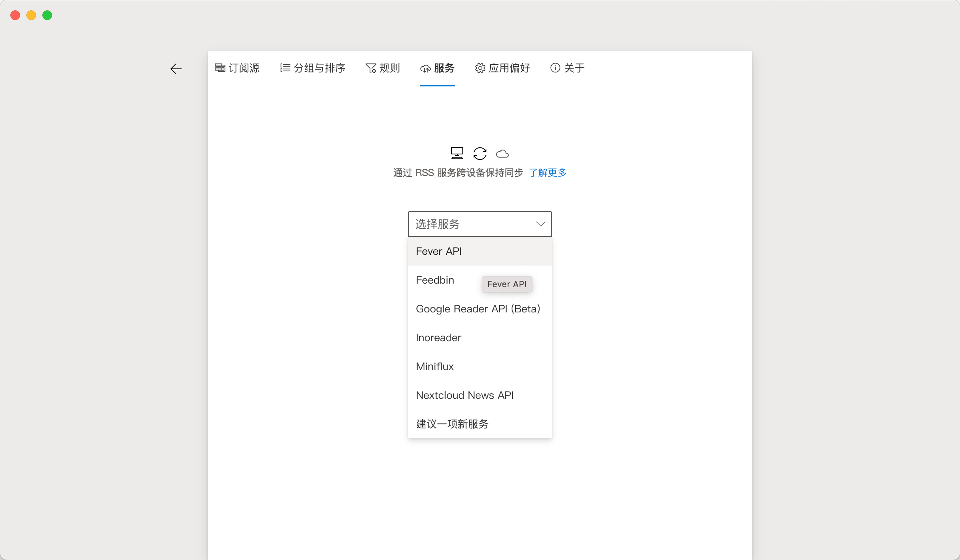Choose Nextcloud News API option
Image resolution: width=960 pixels, height=560 pixels.
pyautogui.click(x=464, y=395)
